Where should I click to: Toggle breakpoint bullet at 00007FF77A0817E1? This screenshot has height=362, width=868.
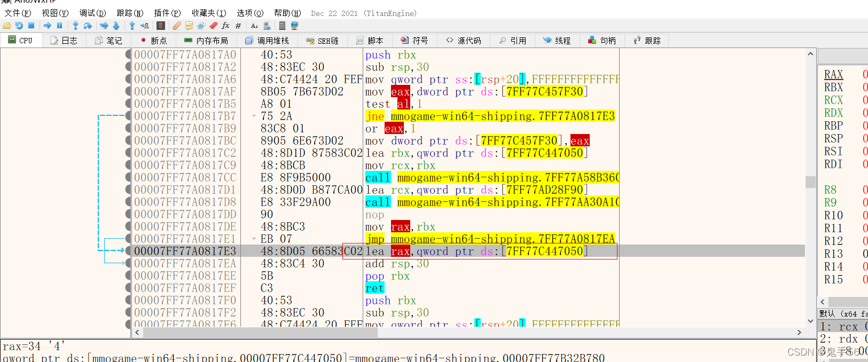click(128, 239)
